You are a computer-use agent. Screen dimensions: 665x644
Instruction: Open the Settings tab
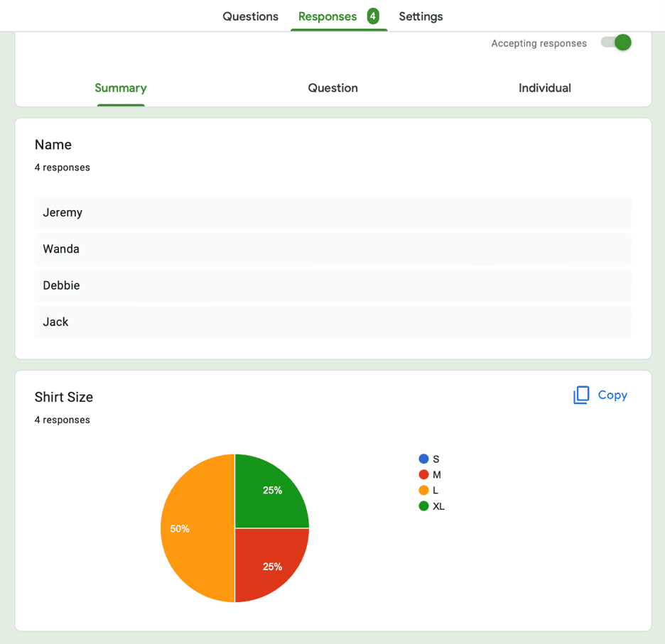pos(421,16)
